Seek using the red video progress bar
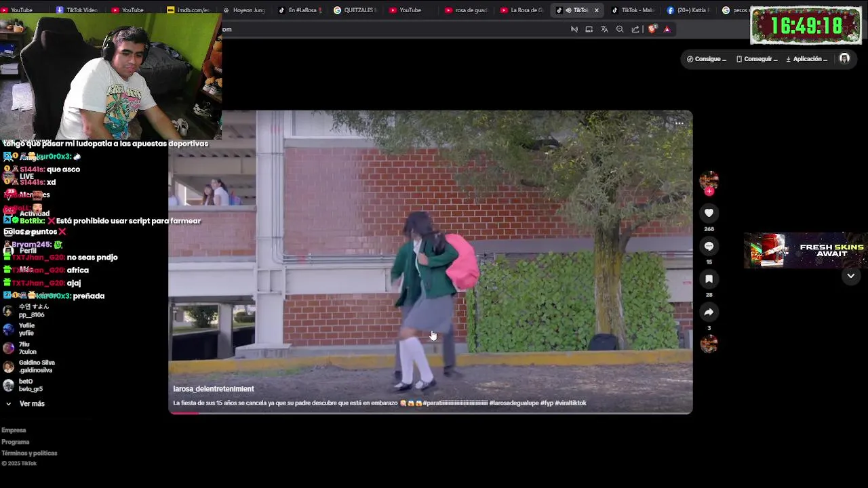868x488 pixels. [431, 413]
